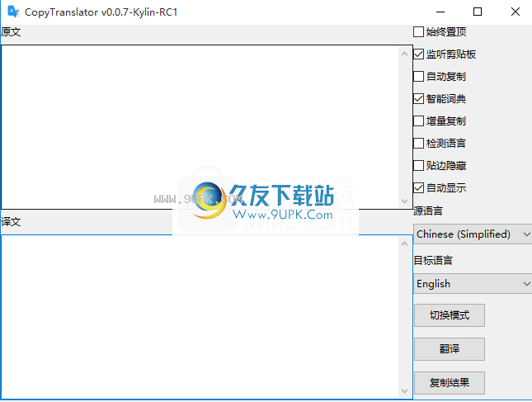Viewport: 532px width, 402px height.
Task: Uncheck the 智能词典 smart dictionary checkbox
Action: 419,99
